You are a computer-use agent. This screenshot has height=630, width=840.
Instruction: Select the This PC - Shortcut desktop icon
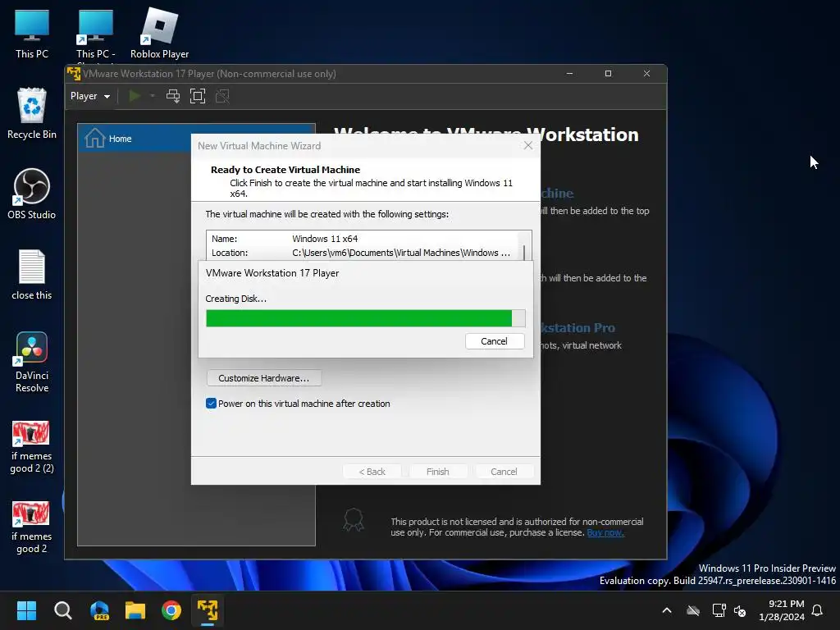[x=95, y=36]
